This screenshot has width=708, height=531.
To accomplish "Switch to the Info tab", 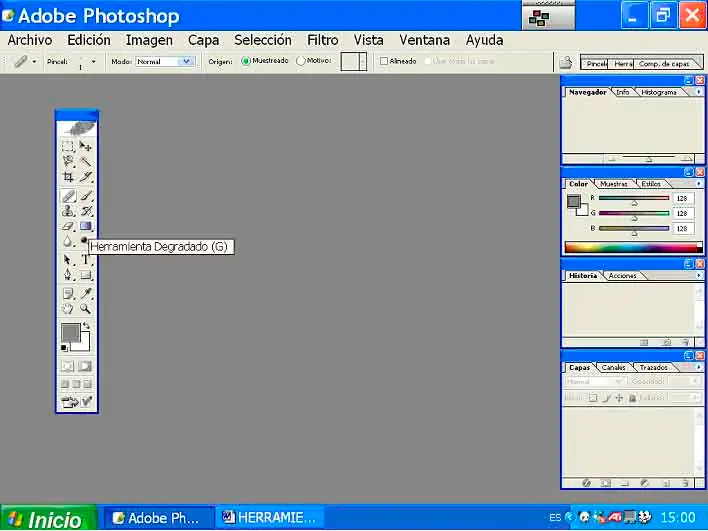I will (x=623, y=92).
